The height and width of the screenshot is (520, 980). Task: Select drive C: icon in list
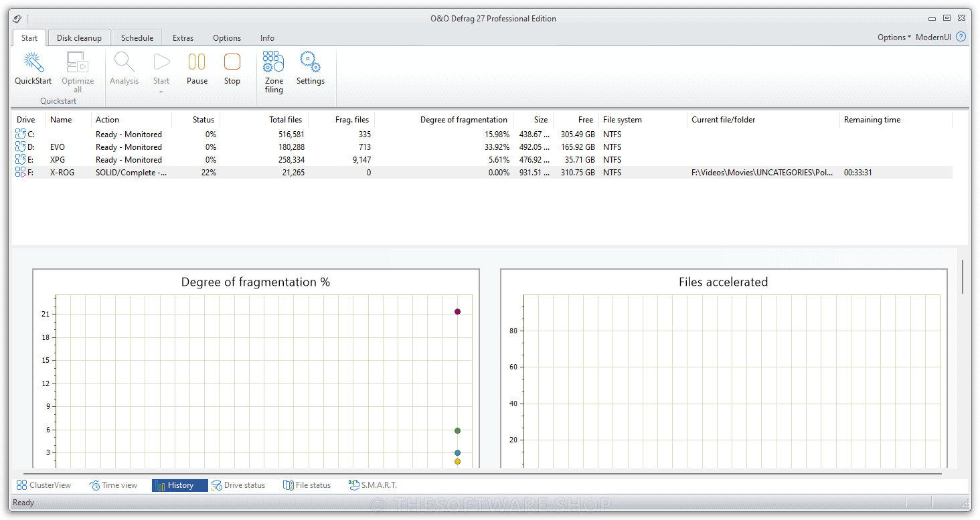click(x=20, y=135)
